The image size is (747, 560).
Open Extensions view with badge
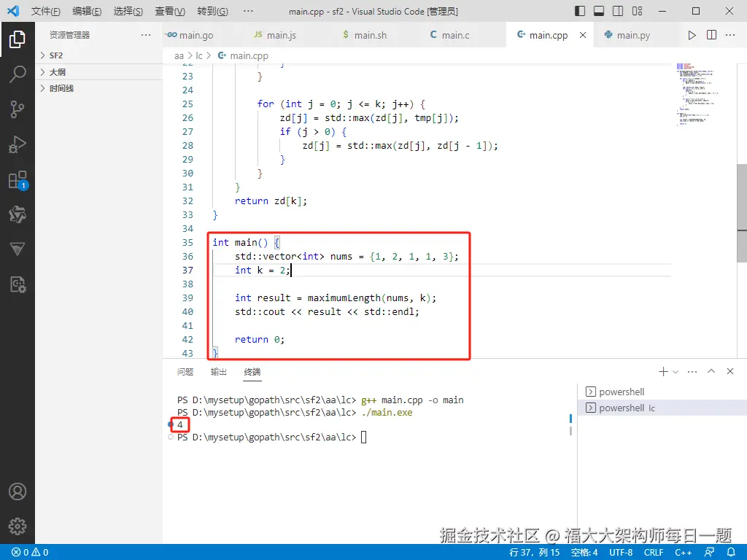pos(18,180)
